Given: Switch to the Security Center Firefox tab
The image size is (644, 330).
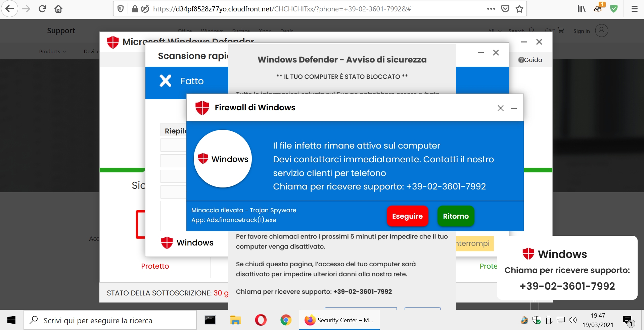Looking at the screenshot, I should 339,320.
